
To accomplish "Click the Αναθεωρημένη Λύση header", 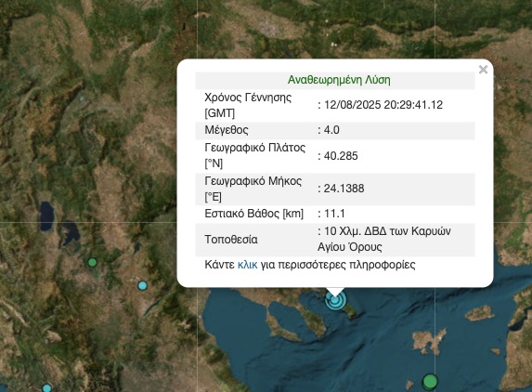I will 339,80.
